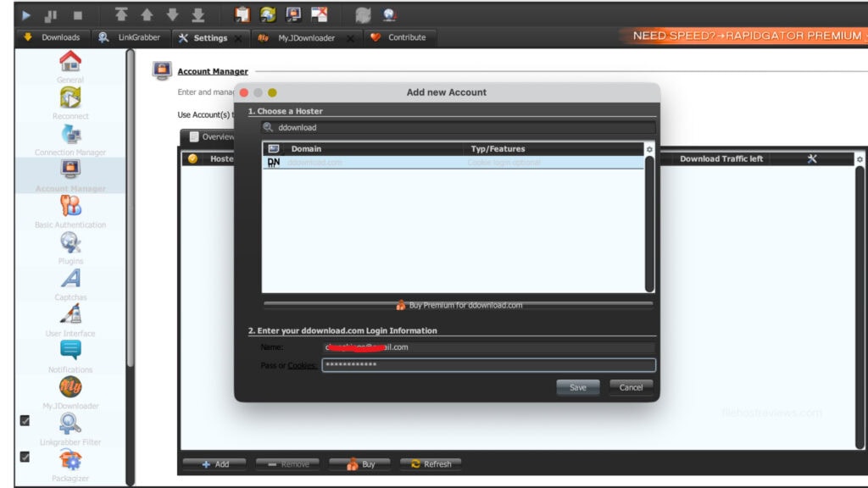This screenshot has height=488, width=868.
Task: Open User Interface settings
Action: (70, 320)
